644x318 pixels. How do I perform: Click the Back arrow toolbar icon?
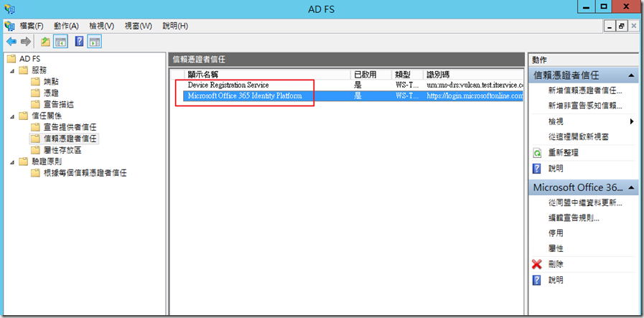tap(11, 42)
